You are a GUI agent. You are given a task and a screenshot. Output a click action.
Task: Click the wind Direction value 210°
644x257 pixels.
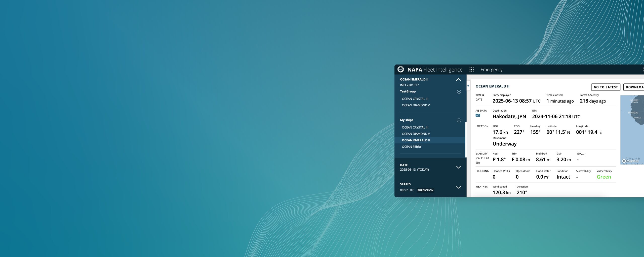(x=522, y=193)
